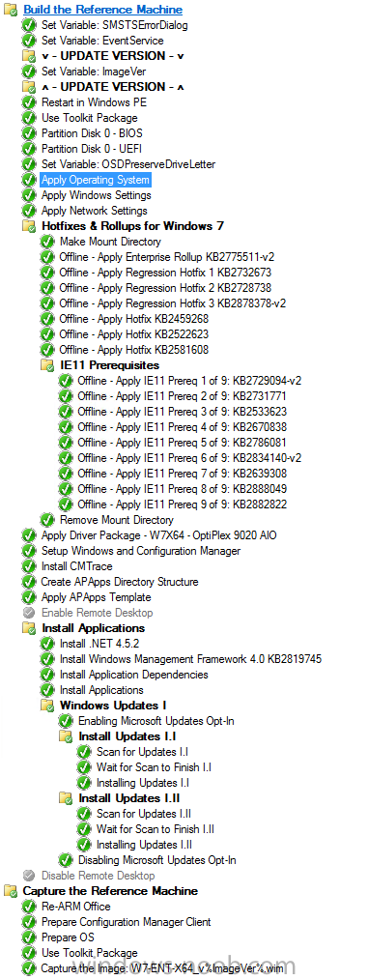The height and width of the screenshot is (980, 368).
Task: Select the Apply Operating System step
Action: click(96, 180)
